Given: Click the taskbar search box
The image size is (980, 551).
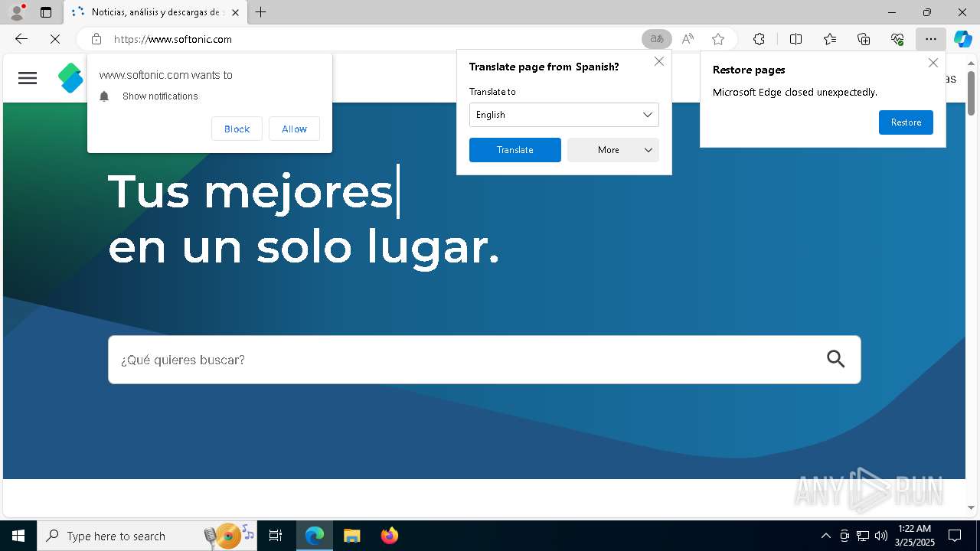Looking at the screenshot, I should click(x=147, y=536).
